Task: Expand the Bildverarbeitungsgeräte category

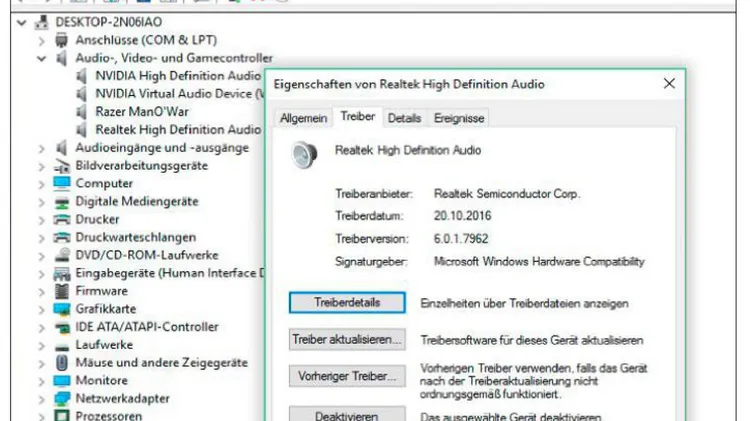Action: [42, 166]
